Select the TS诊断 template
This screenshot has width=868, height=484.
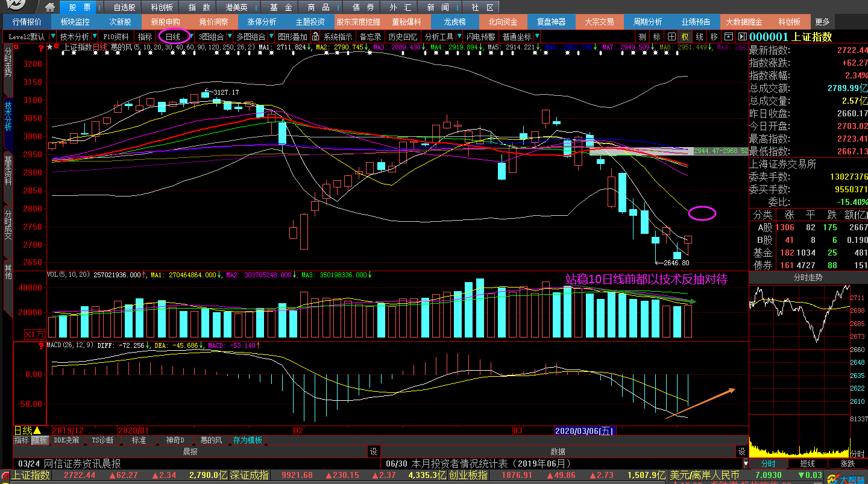click(102, 441)
